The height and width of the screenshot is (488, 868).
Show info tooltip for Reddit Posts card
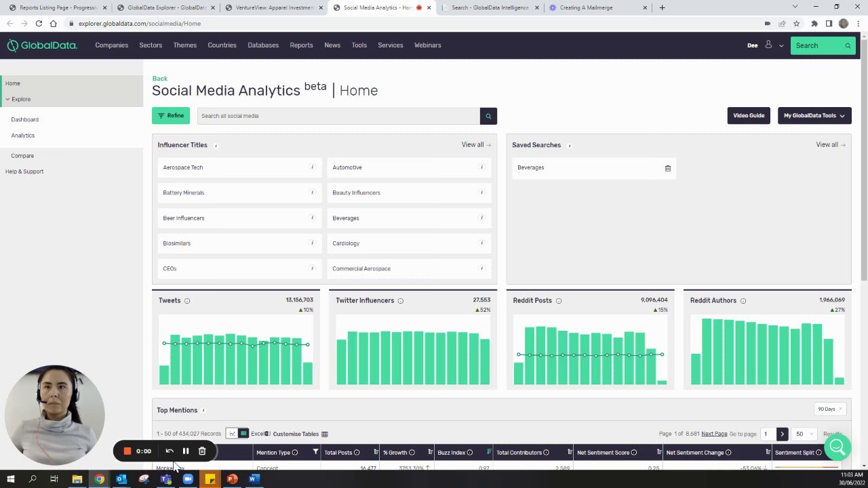pyautogui.click(x=559, y=301)
